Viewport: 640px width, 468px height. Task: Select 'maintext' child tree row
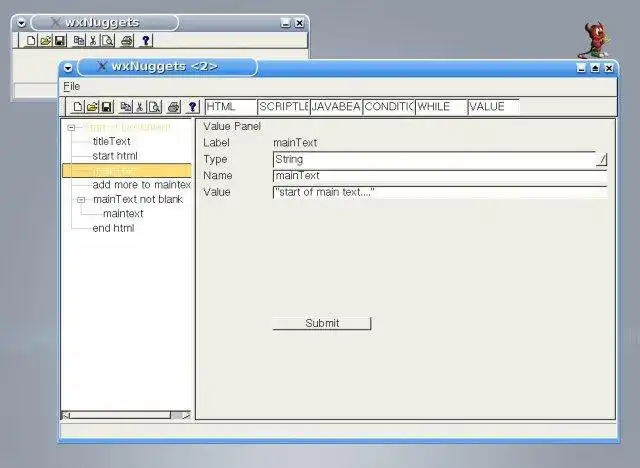123,214
